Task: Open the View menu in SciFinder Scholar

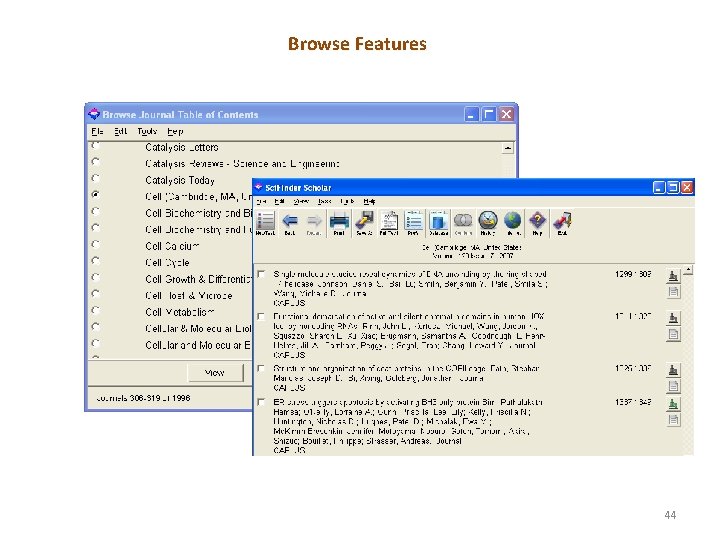Action: [301, 201]
